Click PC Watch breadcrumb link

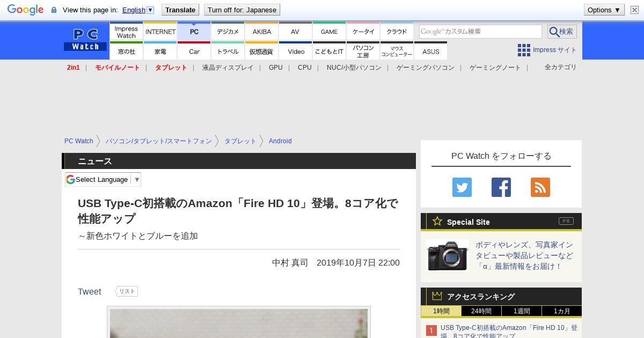79,141
